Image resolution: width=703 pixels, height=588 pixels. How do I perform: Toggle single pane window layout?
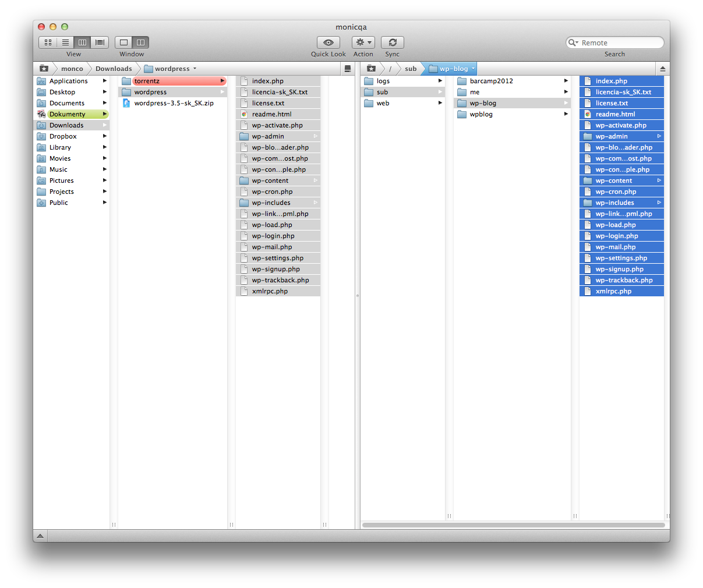[123, 42]
